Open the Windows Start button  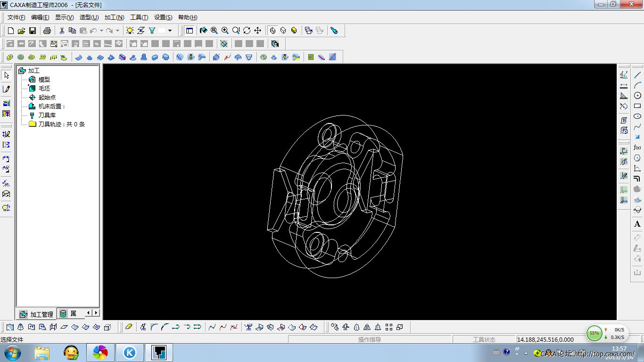(x=12, y=352)
